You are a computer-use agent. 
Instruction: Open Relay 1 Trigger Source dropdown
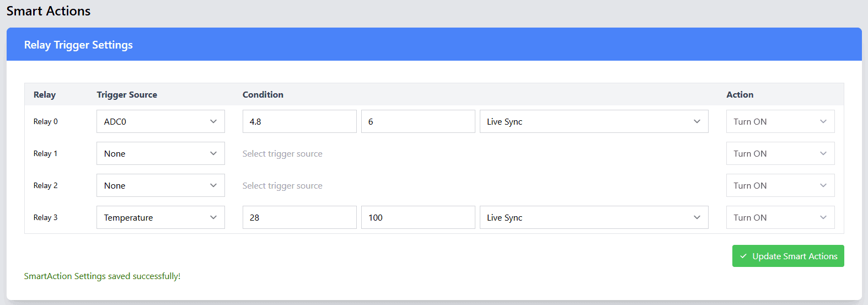(x=160, y=153)
